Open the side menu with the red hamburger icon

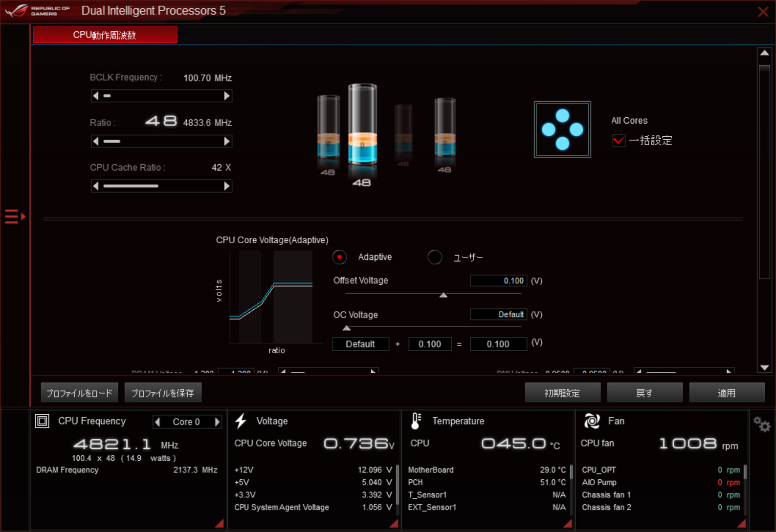click(15, 216)
